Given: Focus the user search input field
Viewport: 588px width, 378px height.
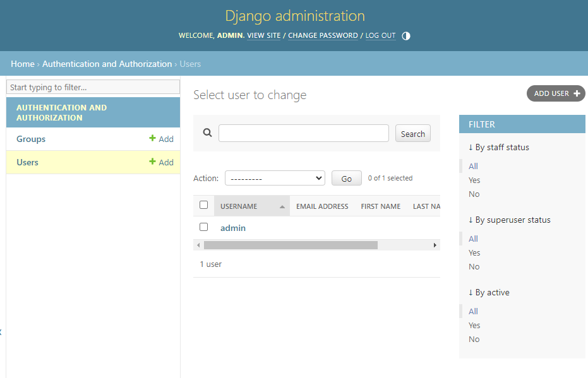Looking at the screenshot, I should (303, 133).
